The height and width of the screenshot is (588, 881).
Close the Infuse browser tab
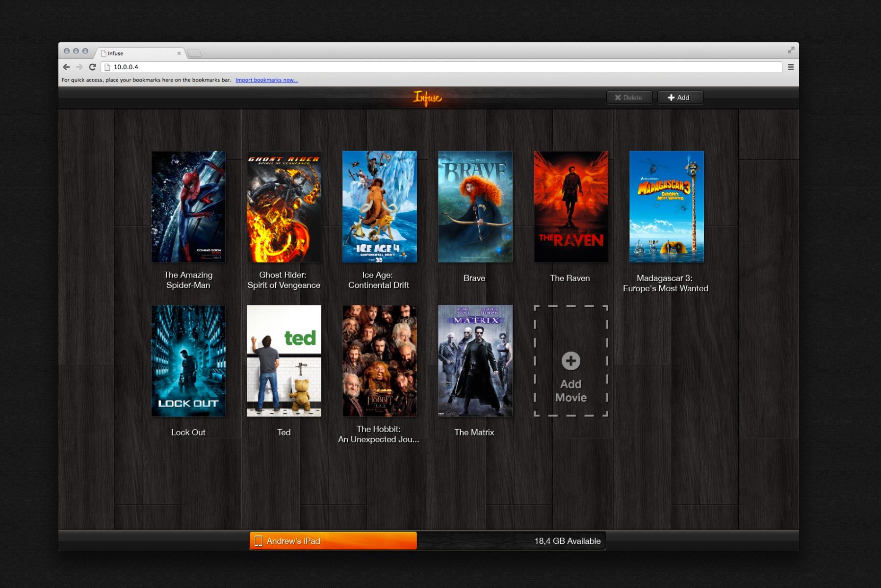pos(179,53)
